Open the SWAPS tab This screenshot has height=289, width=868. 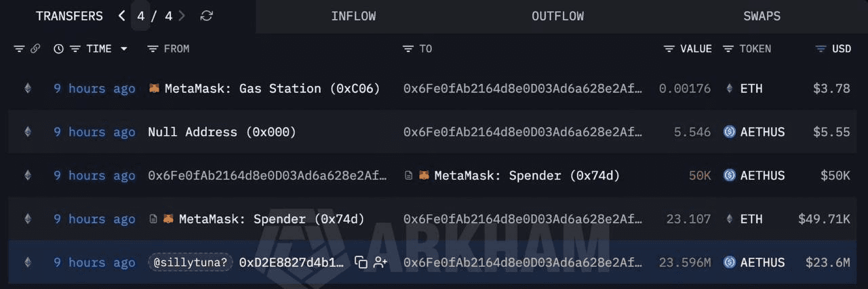[x=762, y=16]
